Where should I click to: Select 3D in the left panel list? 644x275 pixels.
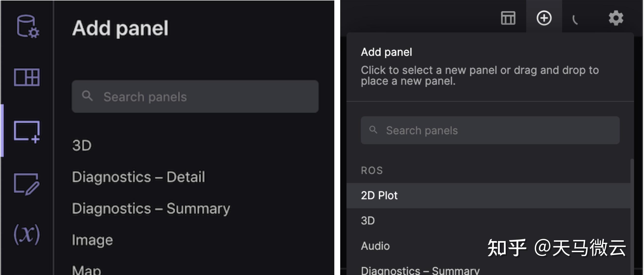coord(82,145)
